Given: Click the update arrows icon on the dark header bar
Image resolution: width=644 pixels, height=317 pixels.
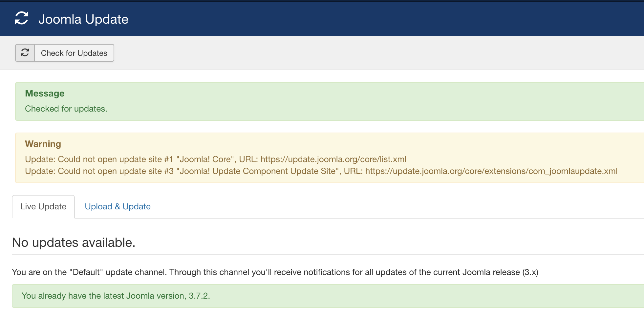Looking at the screenshot, I should [22, 19].
